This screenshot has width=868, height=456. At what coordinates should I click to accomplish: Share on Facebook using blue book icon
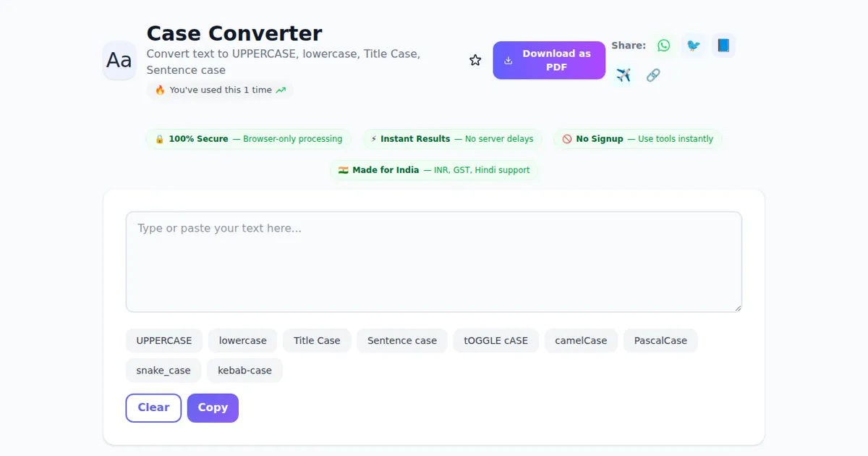click(x=723, y=46)
